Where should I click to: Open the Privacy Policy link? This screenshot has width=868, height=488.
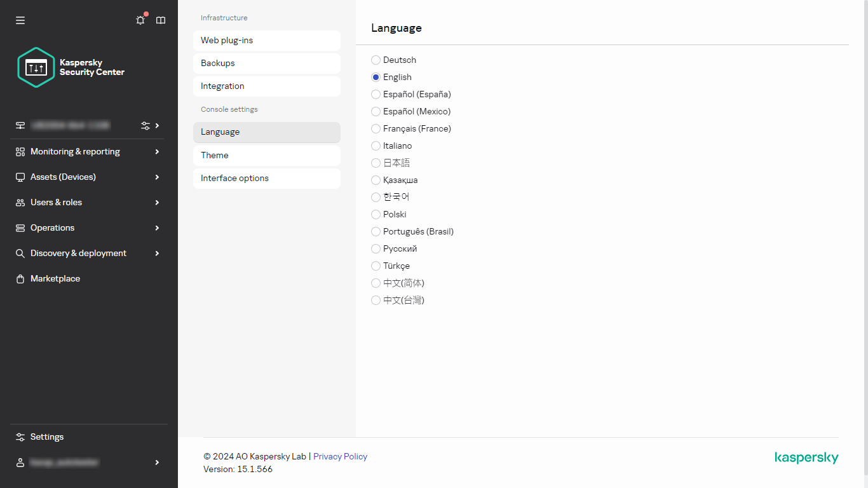(x=340, y=456)
